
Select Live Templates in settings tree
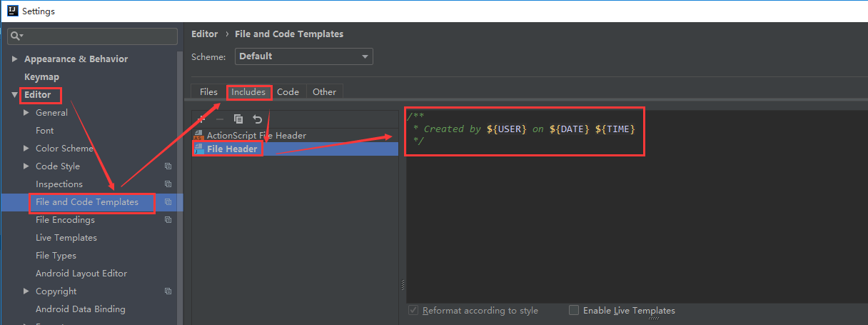tap(66, 238)
